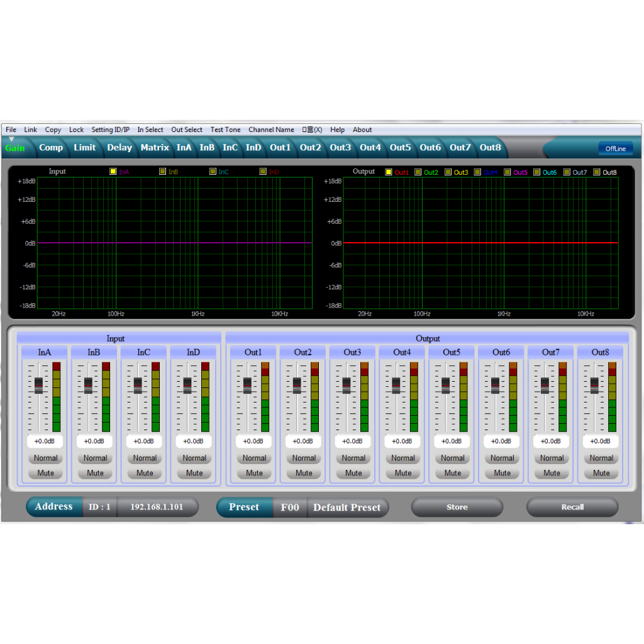Screen dimensions: 644x644
Task: Click the Preset button
Action: coord(245,508)
